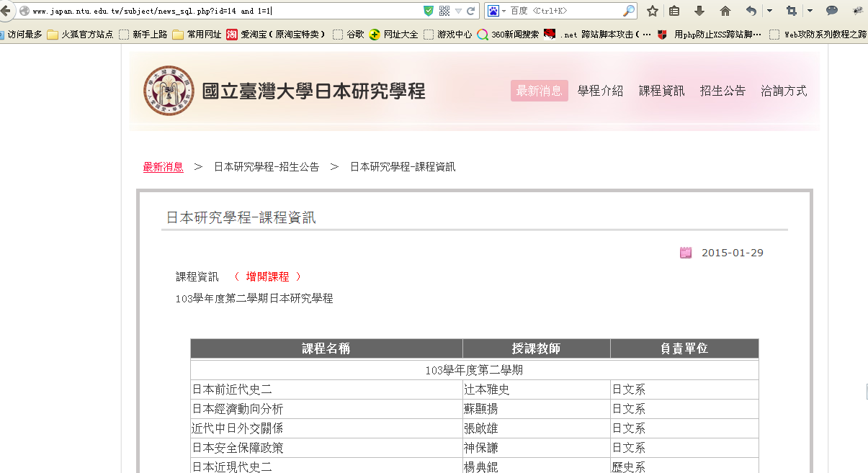This screenshot has width=868, height=473.
Task: Go to home page icon
Action: (725, 11)
